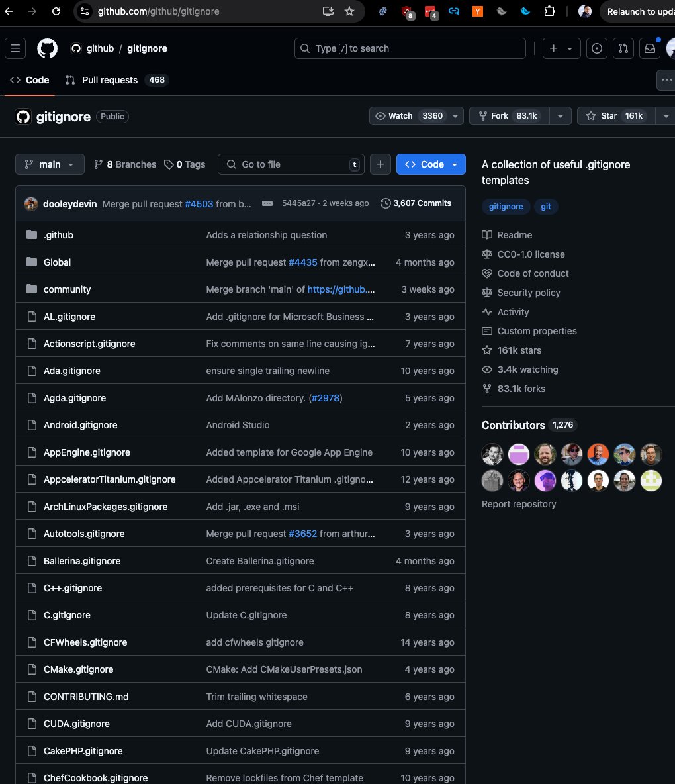675x784 pixels.
Task: Open the three-dot repository overflow menu
Action: [x=666, y=80]
